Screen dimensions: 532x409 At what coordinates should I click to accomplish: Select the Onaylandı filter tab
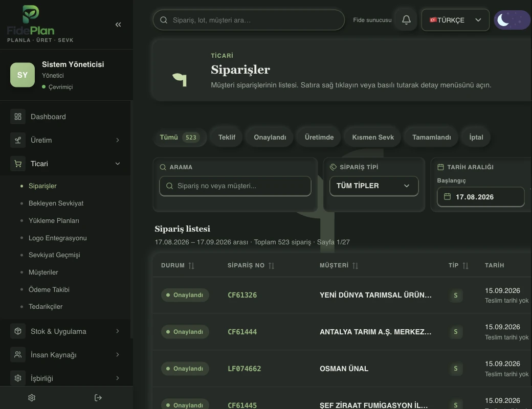click(x=270, y=138)
